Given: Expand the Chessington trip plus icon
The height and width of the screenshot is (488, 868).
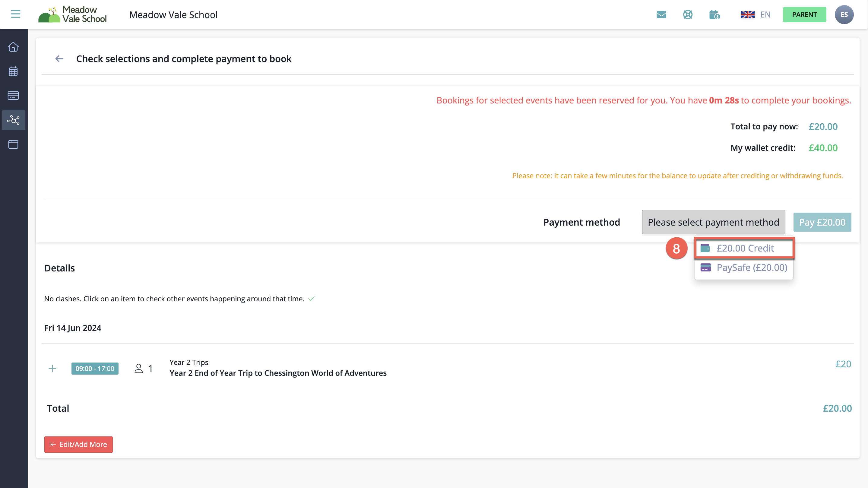Looking at the screenshot, I should click(x=52, y=368).
